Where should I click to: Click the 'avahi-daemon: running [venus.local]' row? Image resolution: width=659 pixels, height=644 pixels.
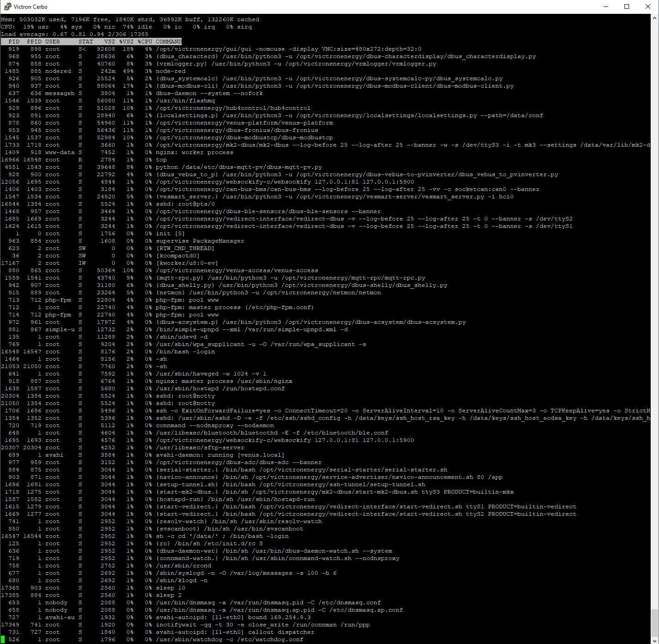[143, 455]
